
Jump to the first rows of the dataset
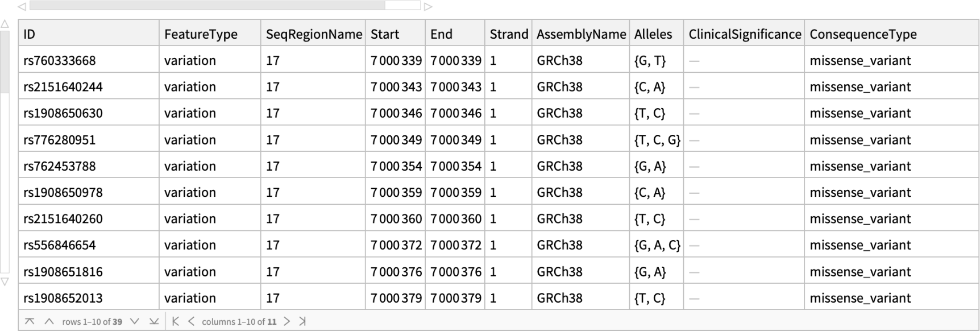pyautogui.click(x=30, y=321)
